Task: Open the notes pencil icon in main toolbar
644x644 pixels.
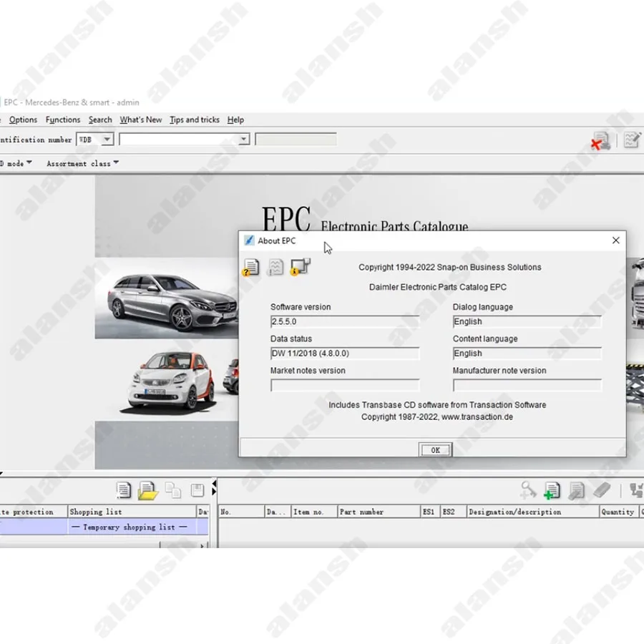Action: tap(632, 140)
